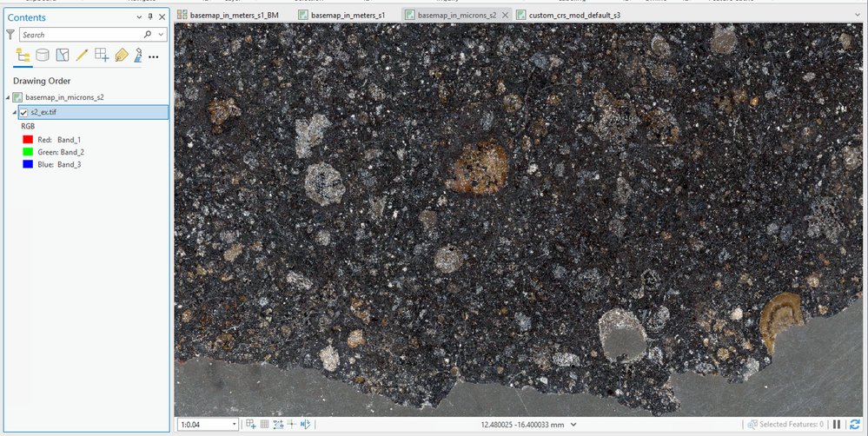Screen dimensions: 868x436
Task: Click the green Band_2 color swatch
Action: point(28,152)
